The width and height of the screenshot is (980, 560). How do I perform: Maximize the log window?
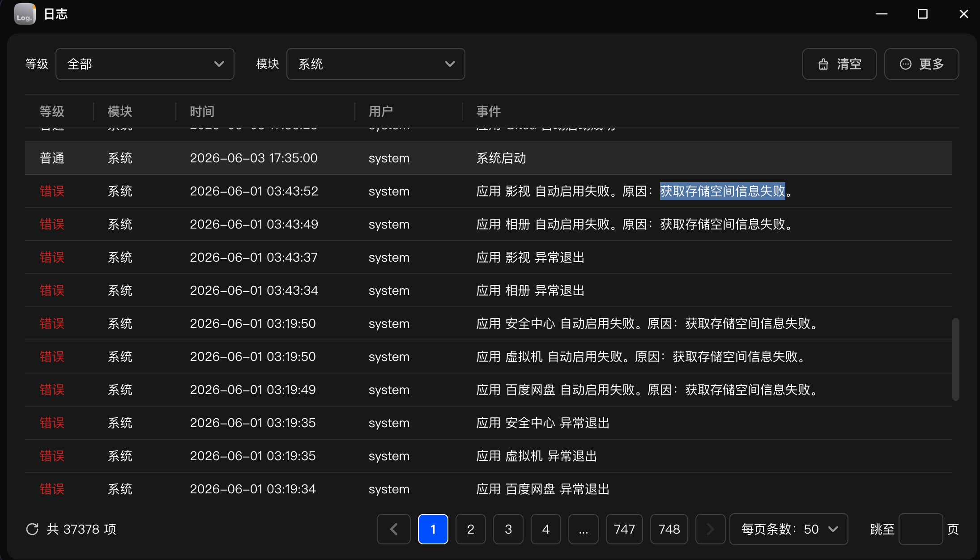coord(923,14)
